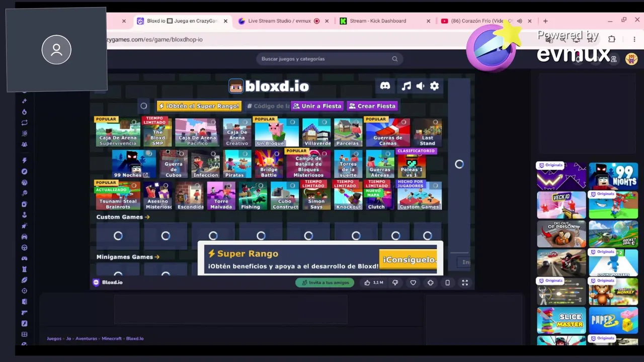Expand Custom Games section arrow

pos(147,217)
